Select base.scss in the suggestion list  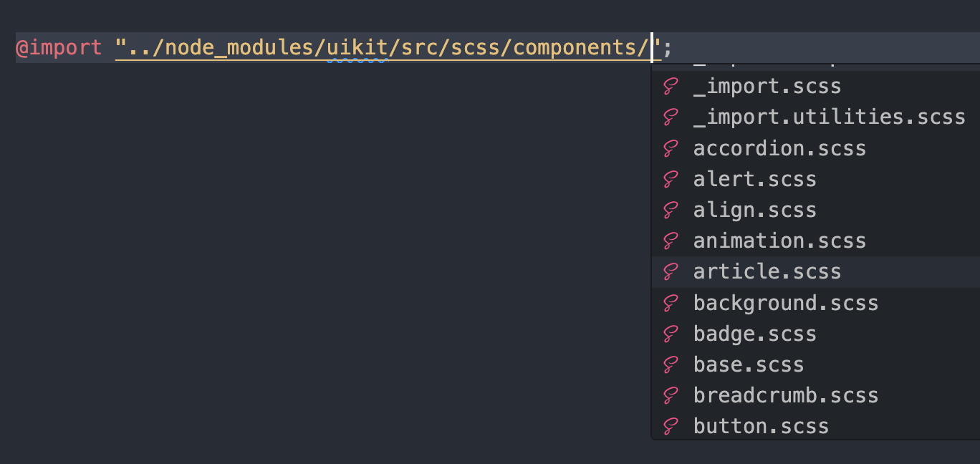pos(749,365)
